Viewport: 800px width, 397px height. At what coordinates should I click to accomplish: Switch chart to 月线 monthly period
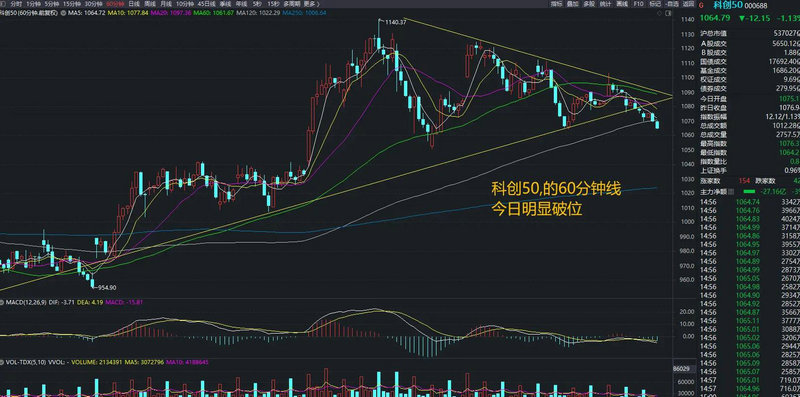coord(166,4)
